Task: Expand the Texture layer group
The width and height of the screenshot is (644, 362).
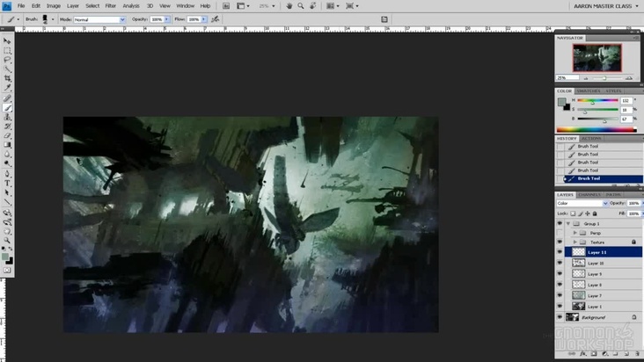Action: click(x=576, y=242)
